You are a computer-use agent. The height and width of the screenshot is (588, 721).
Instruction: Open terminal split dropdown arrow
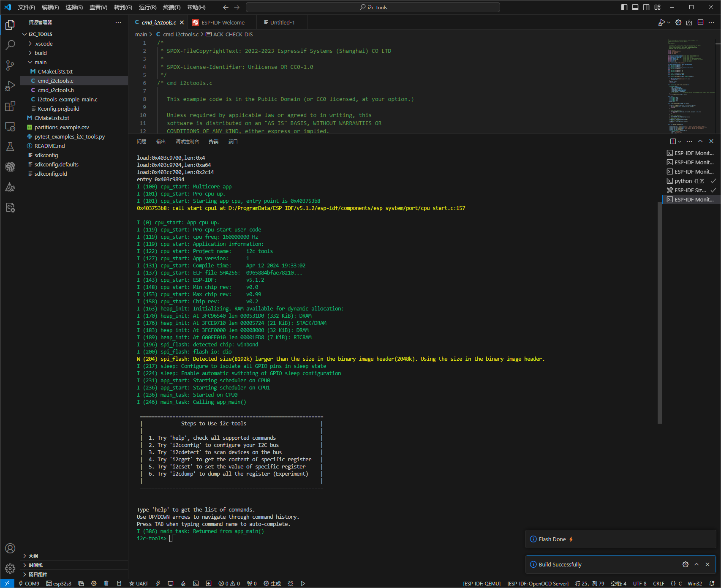pos(680,141)
